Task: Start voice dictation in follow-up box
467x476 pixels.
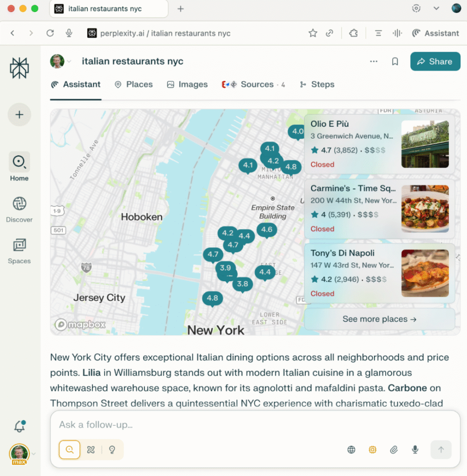Action: pos(415,450)
